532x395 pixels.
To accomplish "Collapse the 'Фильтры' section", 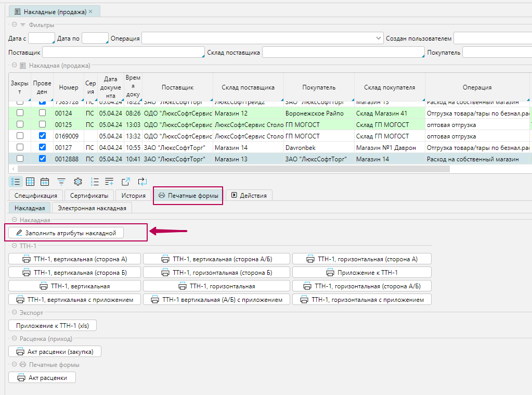I will tap(14, 25).
